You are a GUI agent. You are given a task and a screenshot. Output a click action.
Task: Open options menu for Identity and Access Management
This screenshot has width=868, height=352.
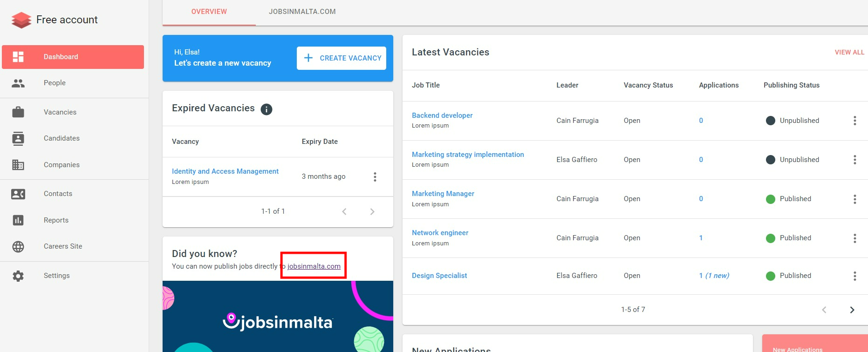[375, 177]
